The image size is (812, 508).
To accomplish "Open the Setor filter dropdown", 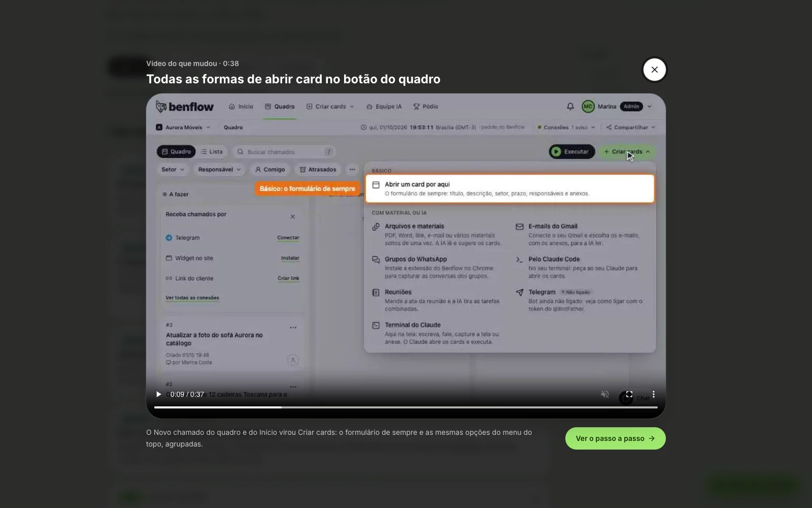I will coord(173,170).
